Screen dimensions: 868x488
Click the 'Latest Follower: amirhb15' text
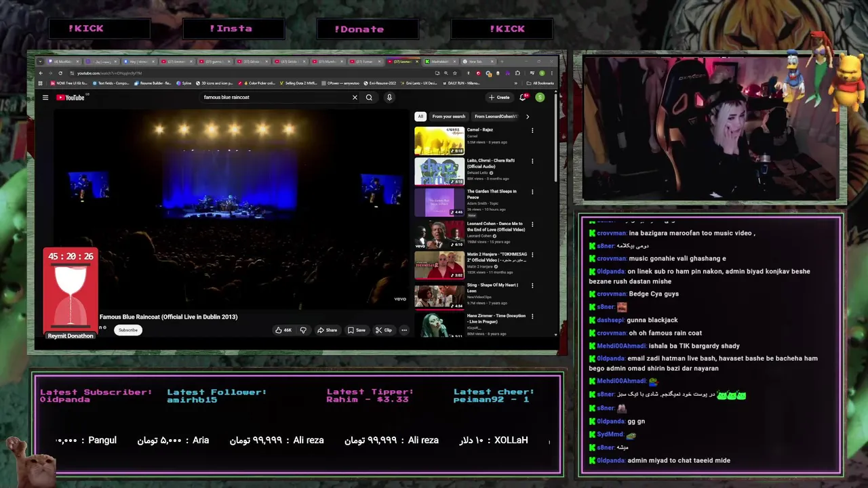(216, 396)
